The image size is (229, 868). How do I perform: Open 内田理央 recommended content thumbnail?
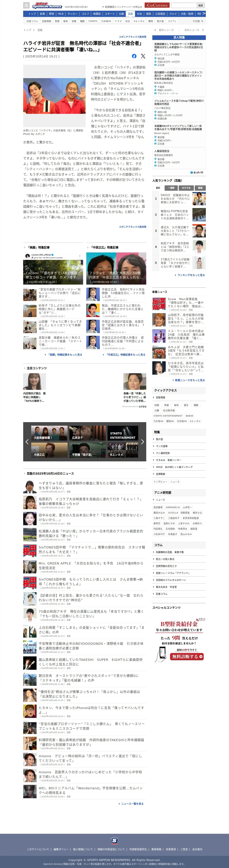tap(35, 381)
